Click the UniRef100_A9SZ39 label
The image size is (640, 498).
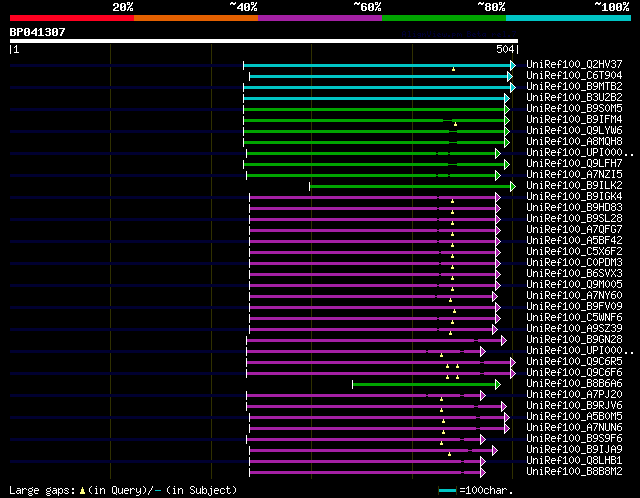point(574,329)
